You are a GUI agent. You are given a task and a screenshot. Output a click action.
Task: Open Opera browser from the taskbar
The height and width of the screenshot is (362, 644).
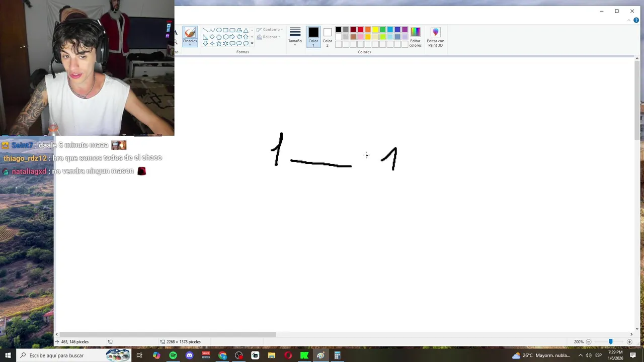[x=288, y=355]
